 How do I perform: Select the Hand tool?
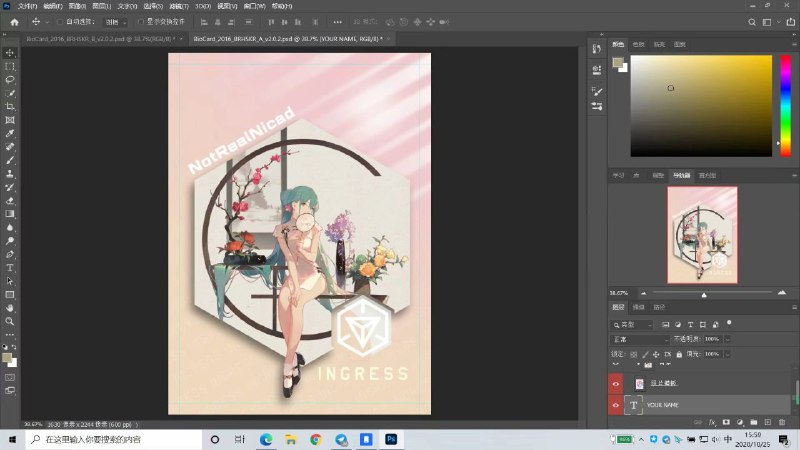pyautogui.click(x=10, y=308)
